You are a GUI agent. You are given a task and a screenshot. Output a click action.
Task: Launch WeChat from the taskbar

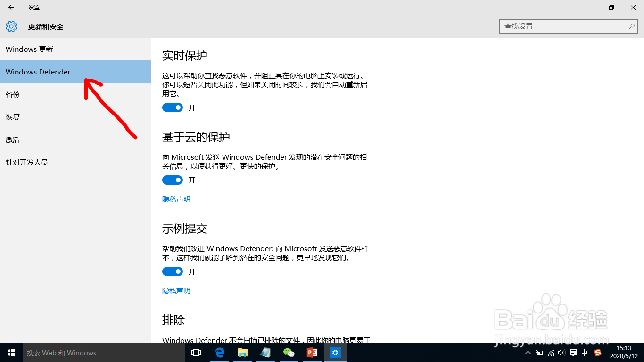(x=289, y=353)
